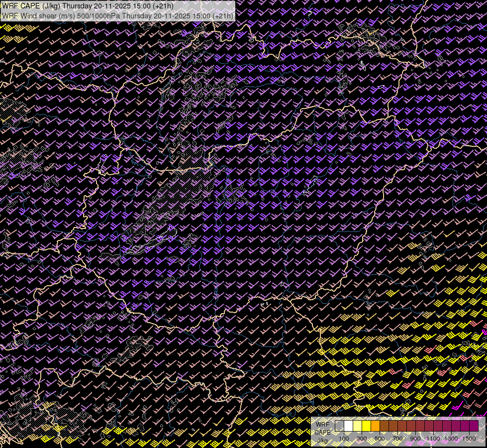Click the WRF Wind shear 500/1000hPa title line
Image resolution: width=487 pixels, height=448 pixels.
(117, 15)
